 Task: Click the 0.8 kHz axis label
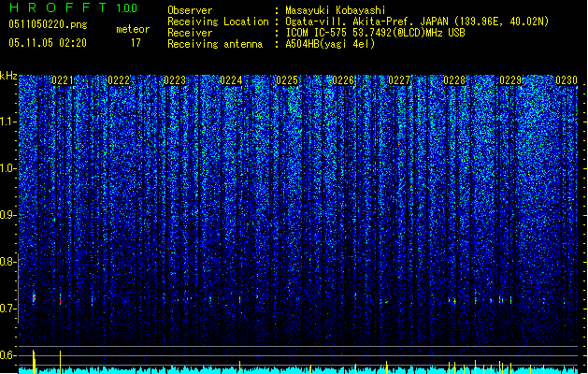(7, 262)
